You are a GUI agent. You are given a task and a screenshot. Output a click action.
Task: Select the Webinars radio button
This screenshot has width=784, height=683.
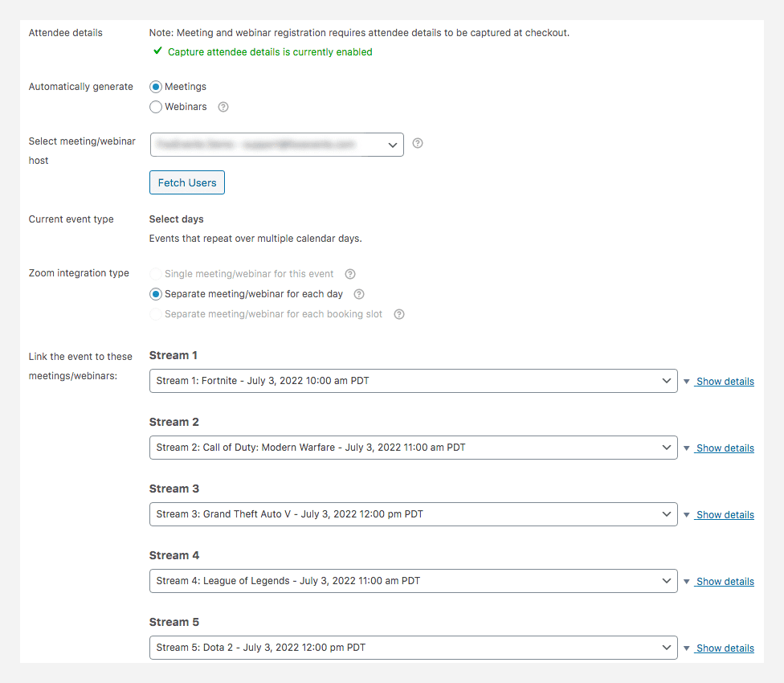pyautogui.click(x=156, y=107)
